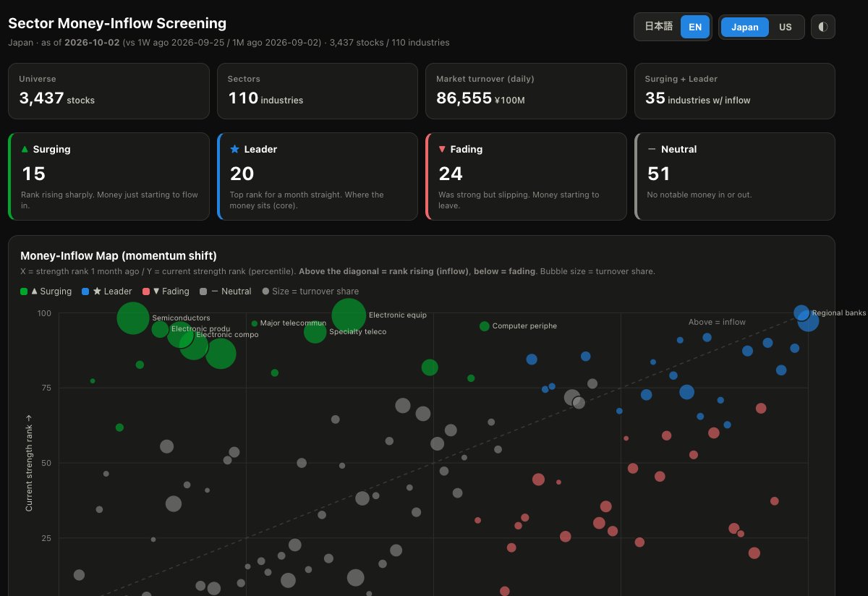This screenshot has width=868, height=596.
Task: Click the red Fading down-triangle icon
Action: coord(442,149)
